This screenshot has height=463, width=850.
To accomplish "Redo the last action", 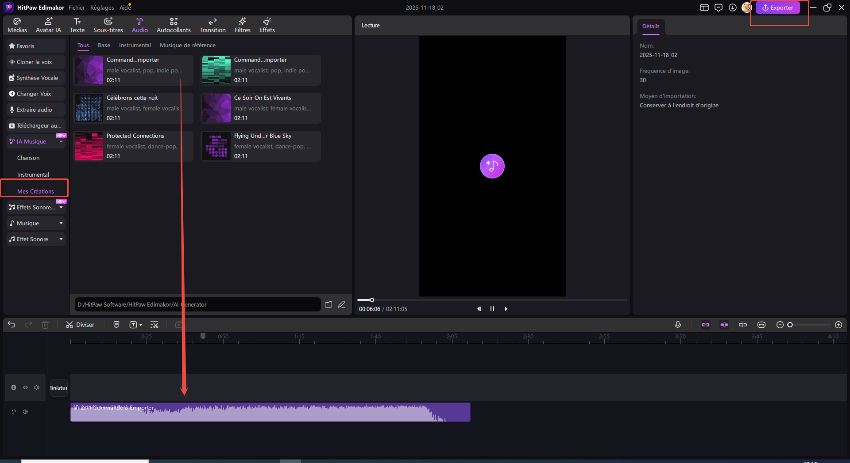I will pos(28,325).
